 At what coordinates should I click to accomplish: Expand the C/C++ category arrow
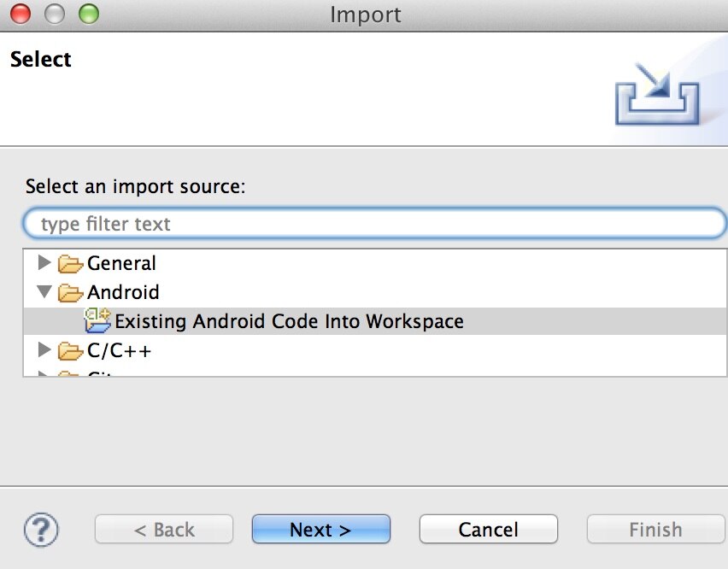point(45,349)
